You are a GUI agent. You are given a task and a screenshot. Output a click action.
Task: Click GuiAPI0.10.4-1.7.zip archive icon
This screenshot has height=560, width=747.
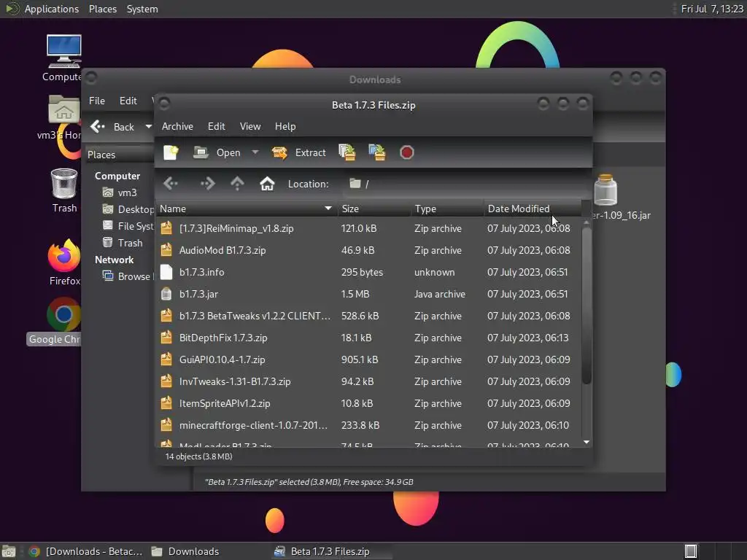pos(166,359)
